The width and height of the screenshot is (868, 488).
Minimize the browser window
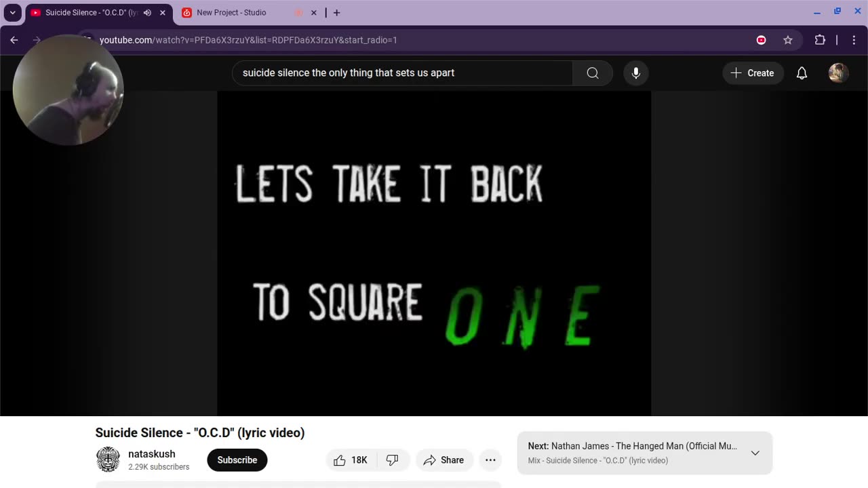coord(817,12)
